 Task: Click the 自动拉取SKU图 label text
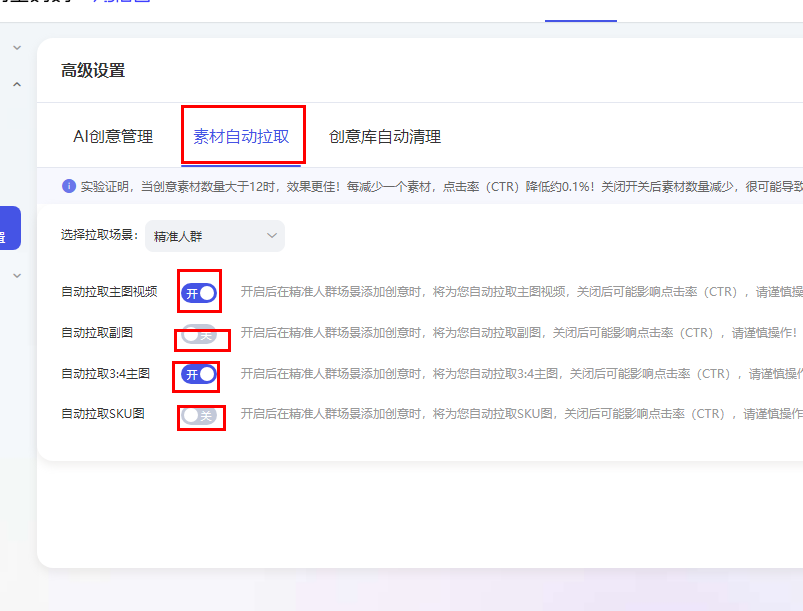coord(102,414)
